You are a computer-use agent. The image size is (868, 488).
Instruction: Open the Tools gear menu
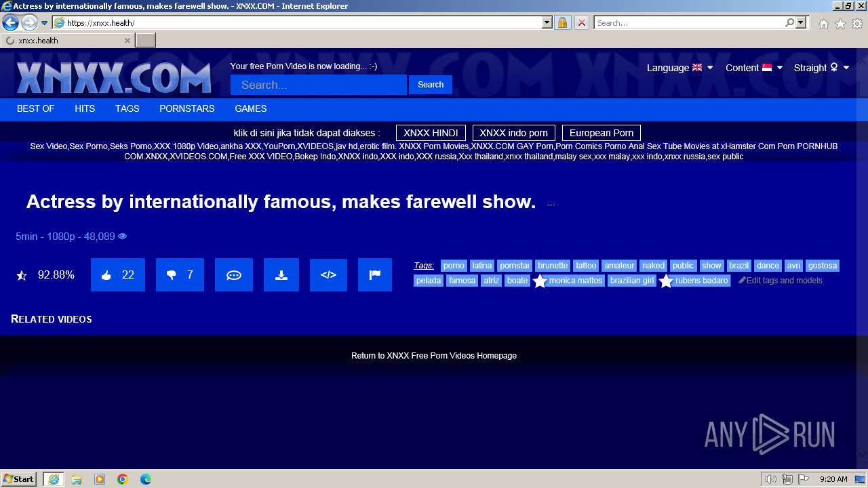[857, 24]
